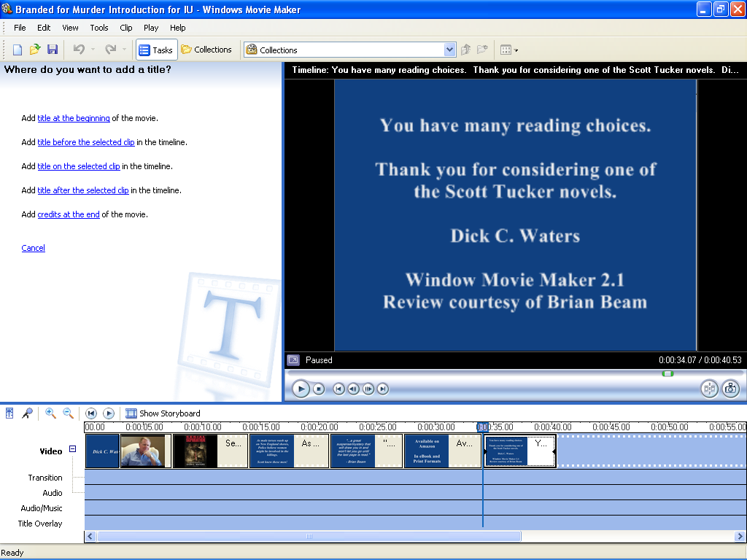Click the Redo arrow icon
This screenshot has height=560, width=747.
(x=111, y=49)
